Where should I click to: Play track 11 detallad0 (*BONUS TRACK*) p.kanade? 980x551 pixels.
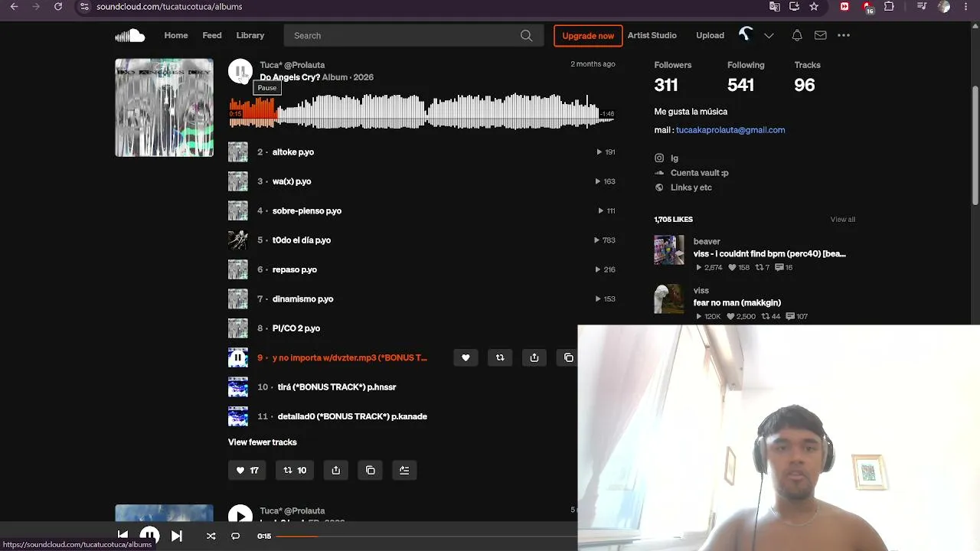click(352, 416)
